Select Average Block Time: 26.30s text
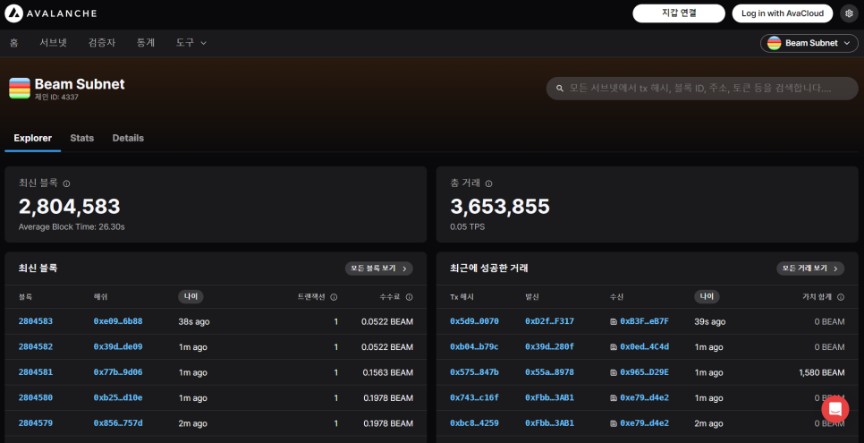Viewport: 864px width, 443px height. pyautogui.click(x=72, y=227)
